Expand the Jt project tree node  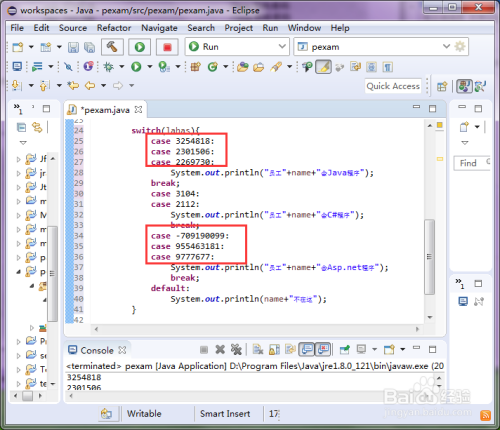tap(19, 187)
